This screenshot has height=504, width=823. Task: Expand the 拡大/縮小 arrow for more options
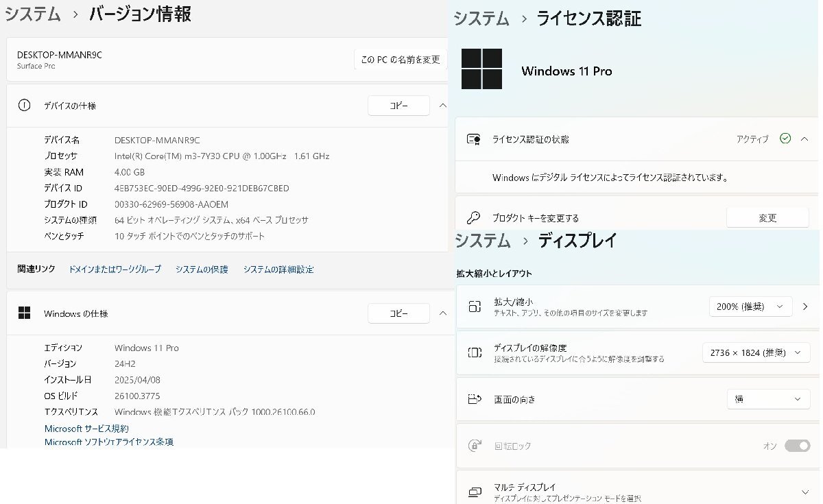(x=805, y=307)
